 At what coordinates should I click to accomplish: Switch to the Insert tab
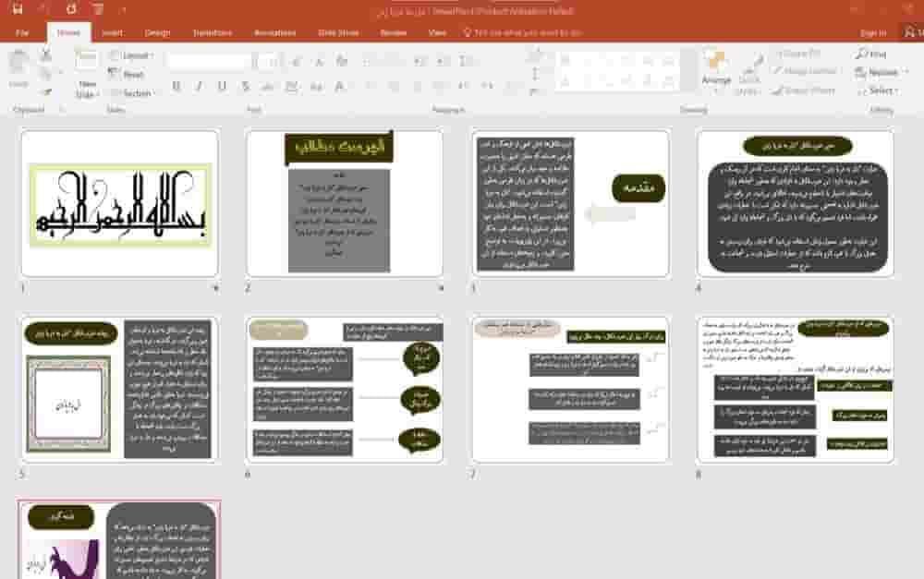click(112, 32)
